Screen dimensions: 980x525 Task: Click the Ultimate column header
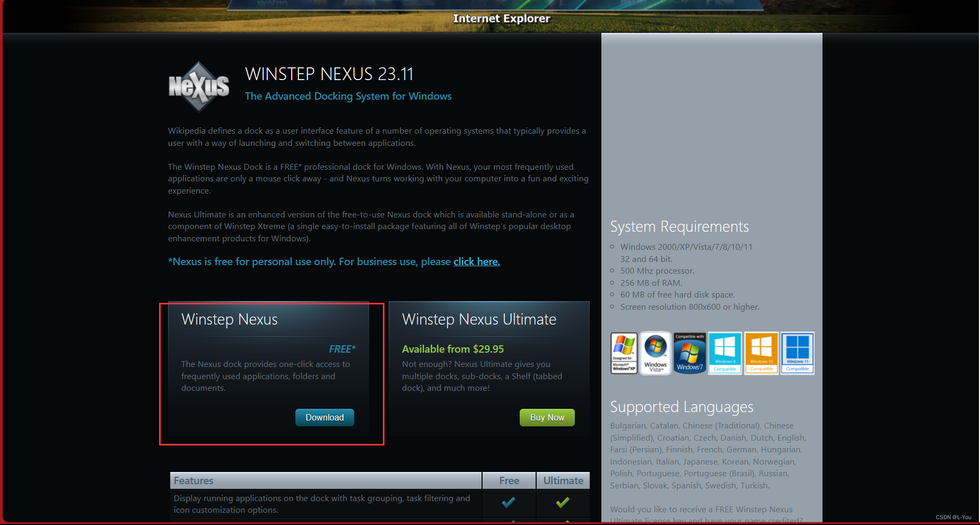click(x=563, y=480)
